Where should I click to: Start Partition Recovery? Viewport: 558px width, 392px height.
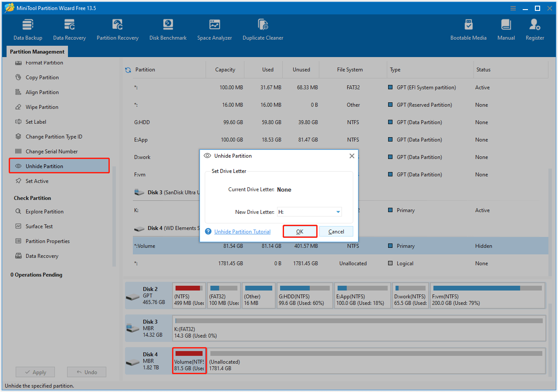[x=117, y=28]
